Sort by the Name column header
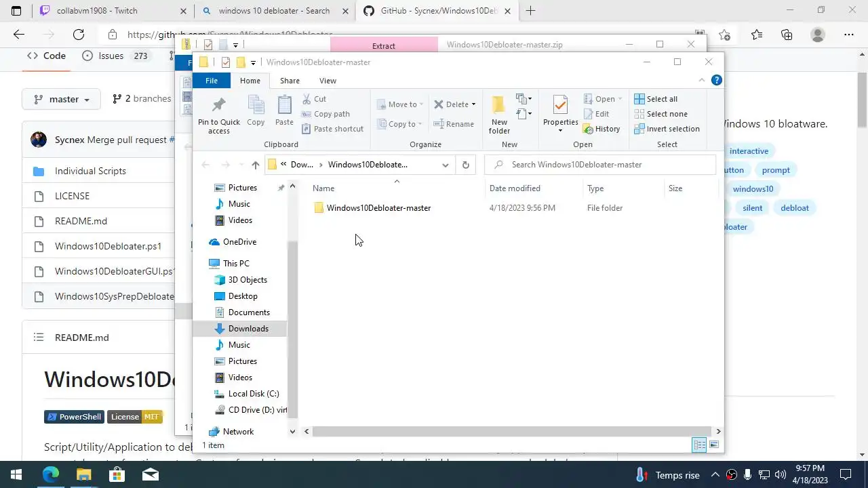The image size is (868, 488). tap(397, 188)
